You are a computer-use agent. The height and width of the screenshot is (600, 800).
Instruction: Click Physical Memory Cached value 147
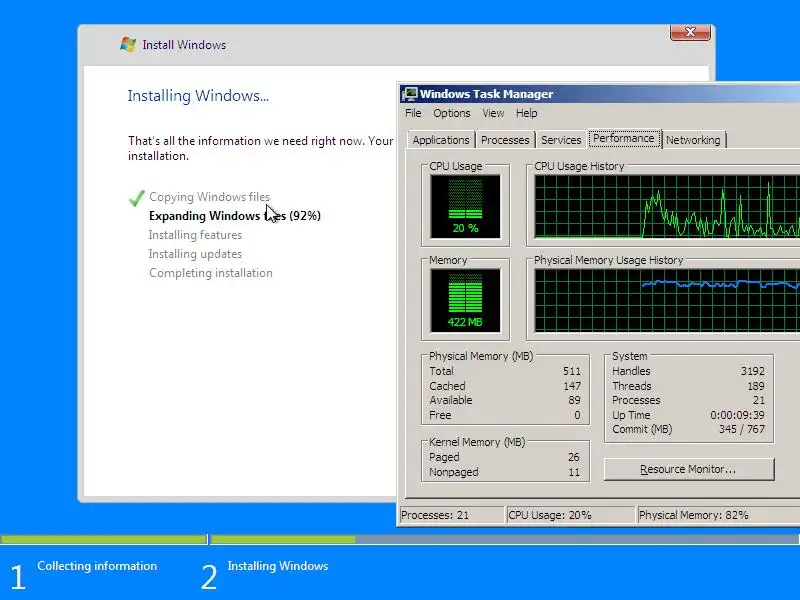click(x=571, y=386)
